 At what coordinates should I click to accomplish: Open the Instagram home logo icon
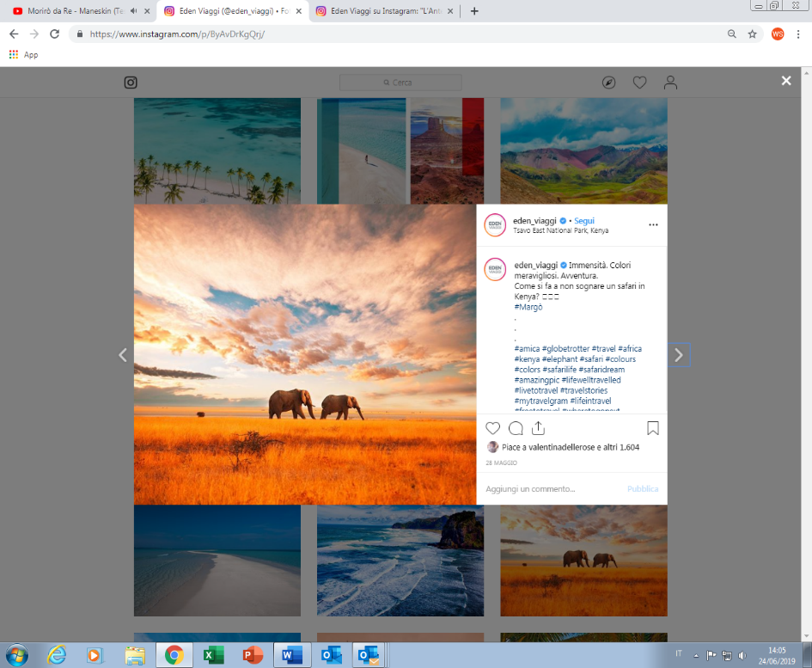(x=131, y=83)
